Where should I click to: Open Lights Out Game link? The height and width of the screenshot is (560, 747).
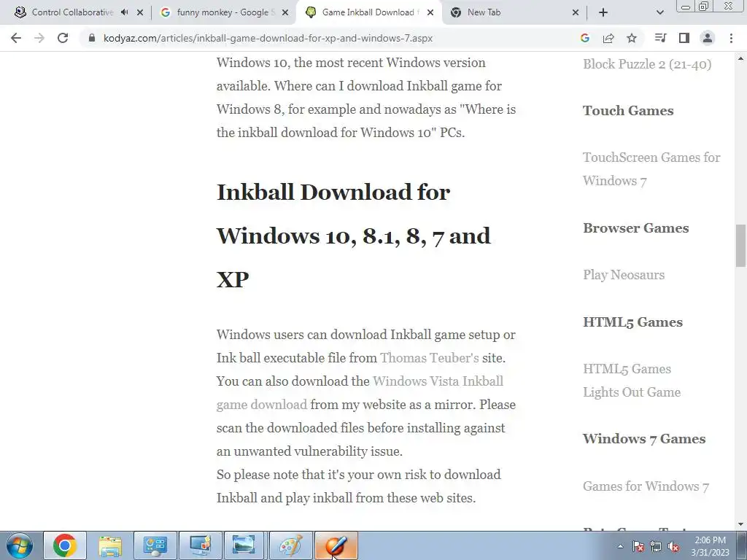click(632, 392)
